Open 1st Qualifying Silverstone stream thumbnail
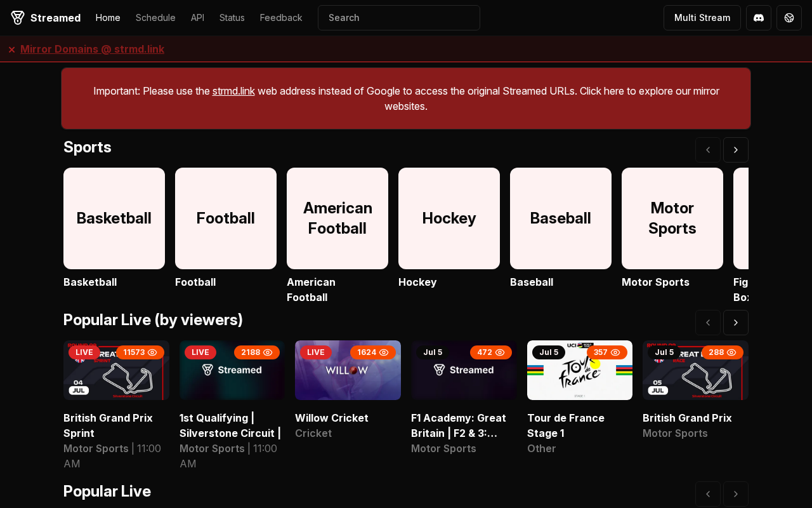This screenshot has height=508, width=812. (232, 370)
